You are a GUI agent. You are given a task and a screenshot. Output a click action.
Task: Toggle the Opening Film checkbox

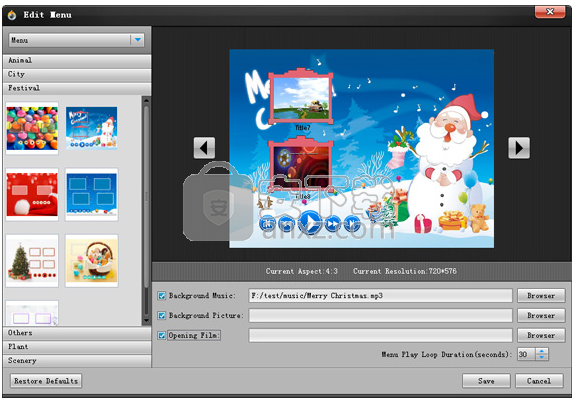pyautogui.click(x=162, y=335)
